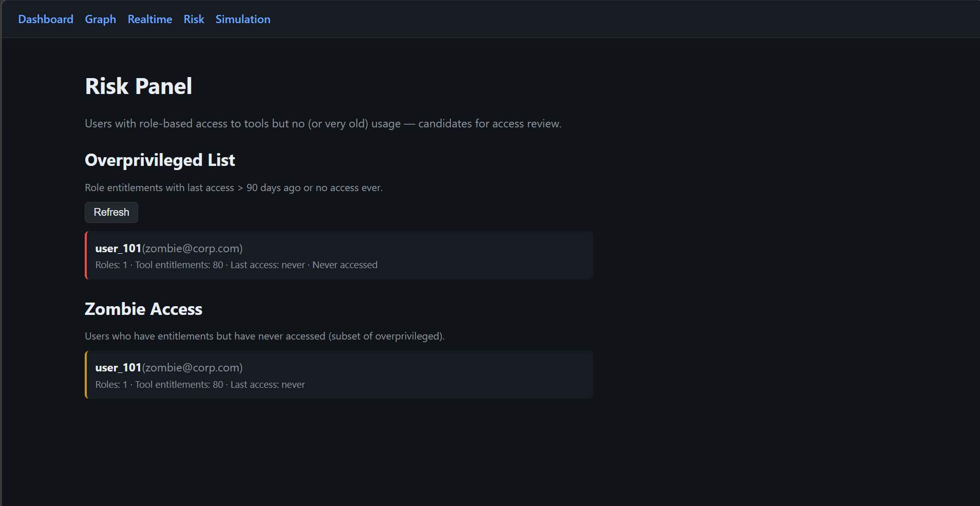The height and width of the screenshot is (506, 980).
Task: Click zombie@corp.com email in Overprivileged card
Action: (x=192, y=249)
